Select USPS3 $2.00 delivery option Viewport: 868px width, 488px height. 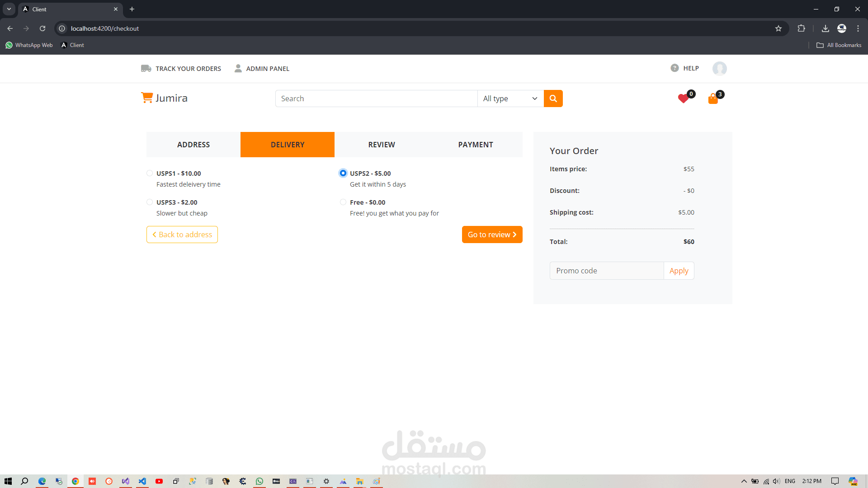[150, 202]
